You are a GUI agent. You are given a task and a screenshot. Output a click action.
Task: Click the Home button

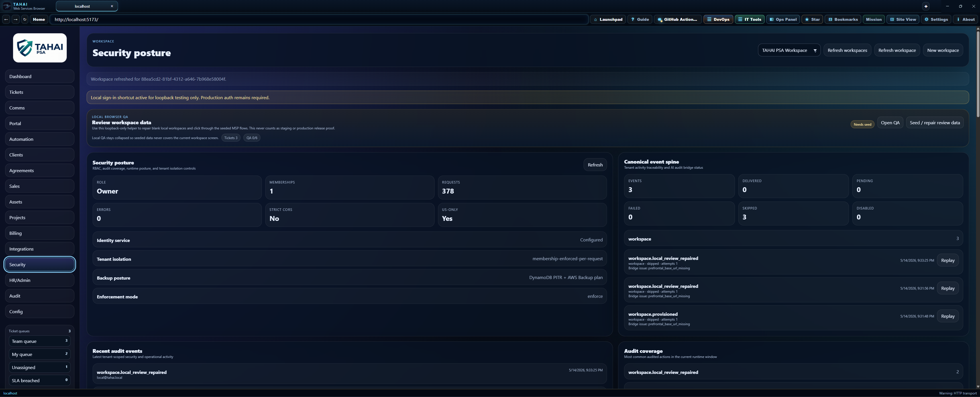[39, 19]
